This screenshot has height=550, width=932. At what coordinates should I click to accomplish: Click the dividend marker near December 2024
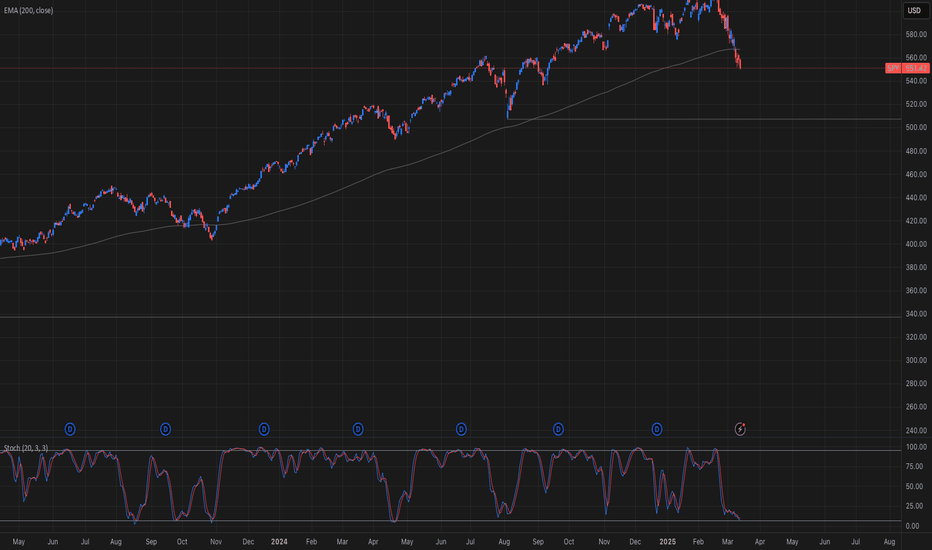click(x=657, y=429)
